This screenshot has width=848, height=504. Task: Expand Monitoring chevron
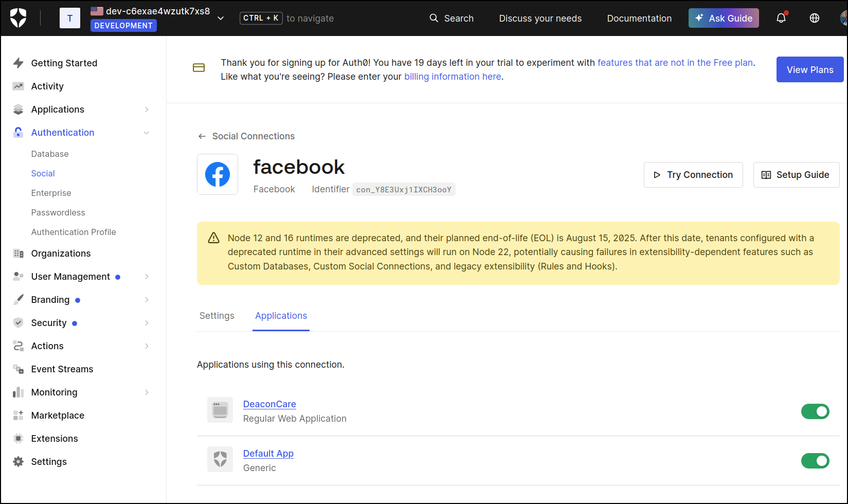click(x=147, y=392)
